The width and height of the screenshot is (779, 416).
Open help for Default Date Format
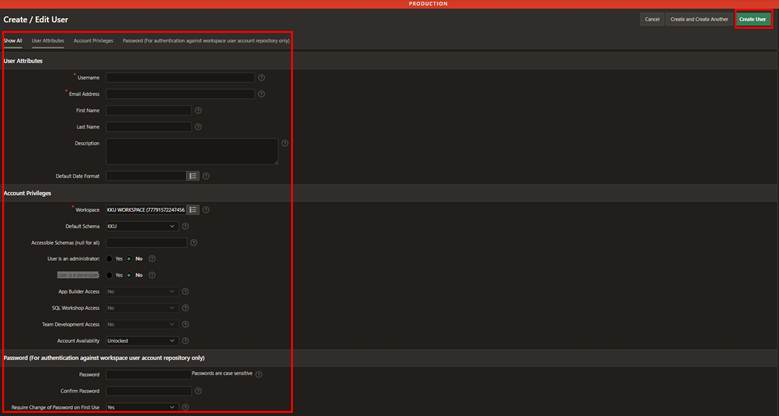pos(206,176)
